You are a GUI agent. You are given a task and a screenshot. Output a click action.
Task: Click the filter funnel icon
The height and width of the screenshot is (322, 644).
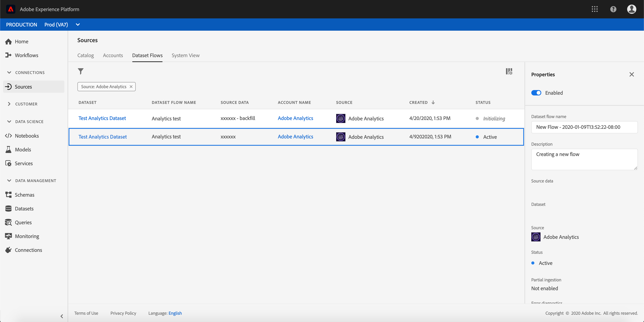tap(80, 71)
